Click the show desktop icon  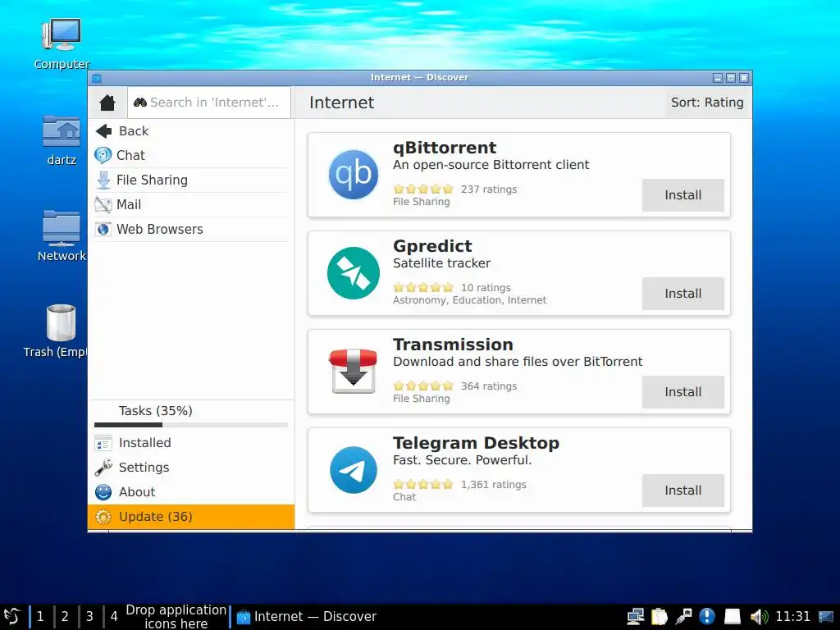[826, 617]
